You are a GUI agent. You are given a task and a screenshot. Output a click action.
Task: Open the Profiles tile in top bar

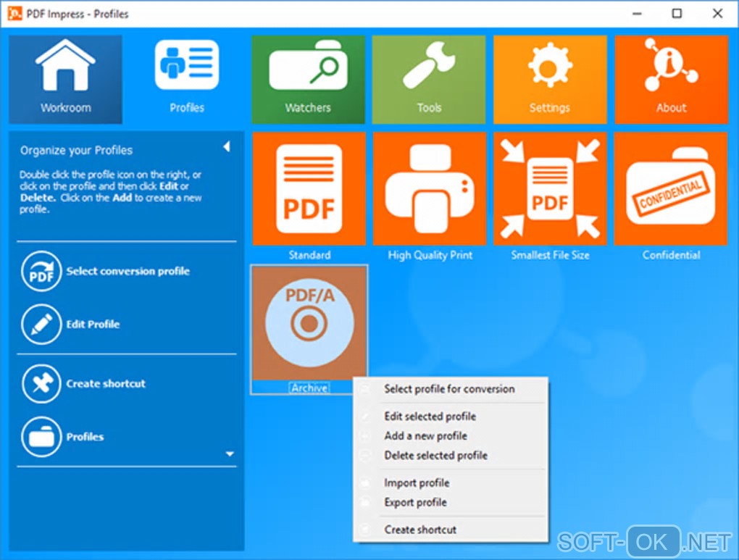187,79
